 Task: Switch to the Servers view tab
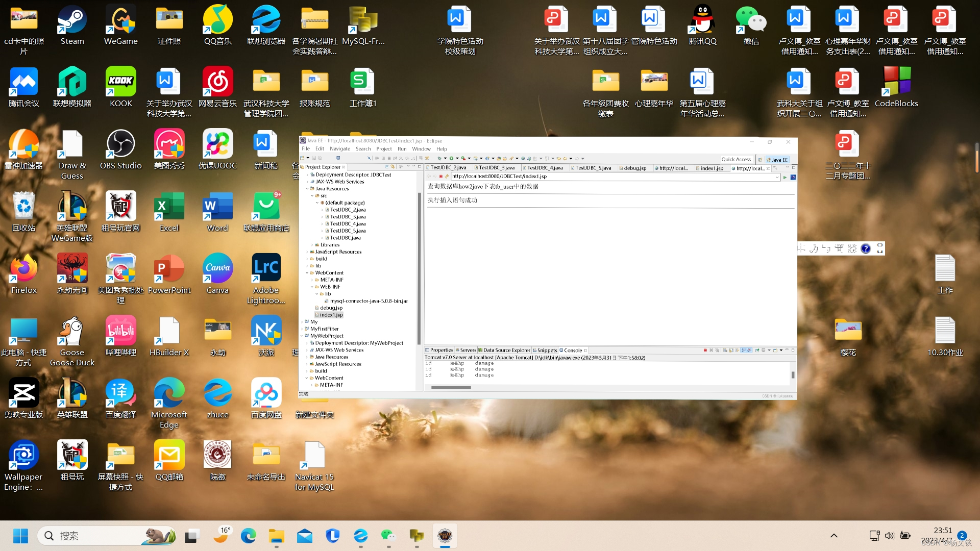(x=465, y=350)
